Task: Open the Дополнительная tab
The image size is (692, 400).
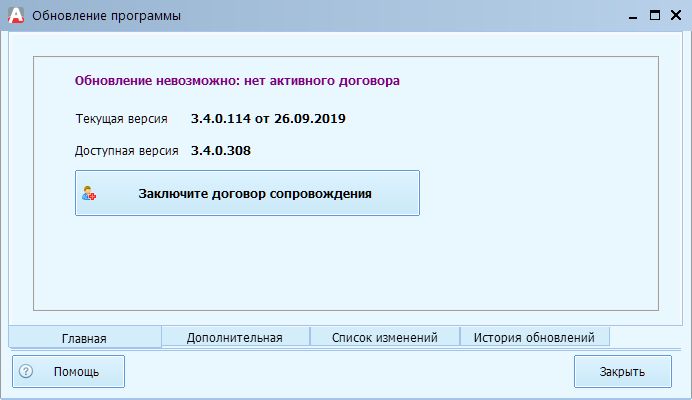Action: point(235,337)
